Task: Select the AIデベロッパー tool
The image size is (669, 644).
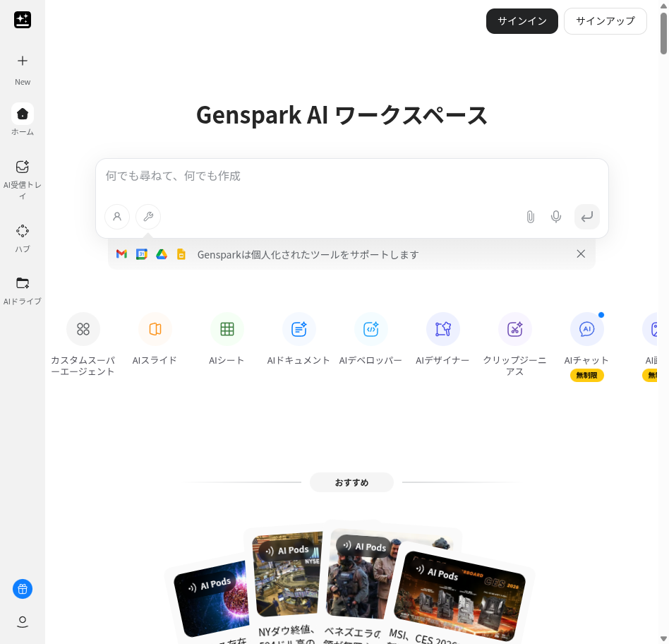Action: pyautogui.click(x=370, y=329)
